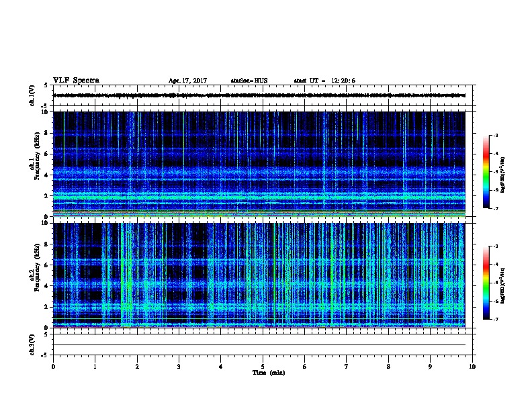Click the "ch.3(V)" axis label
The width and height of the screenshot is (532, 411).
click(x=32, y=345)
